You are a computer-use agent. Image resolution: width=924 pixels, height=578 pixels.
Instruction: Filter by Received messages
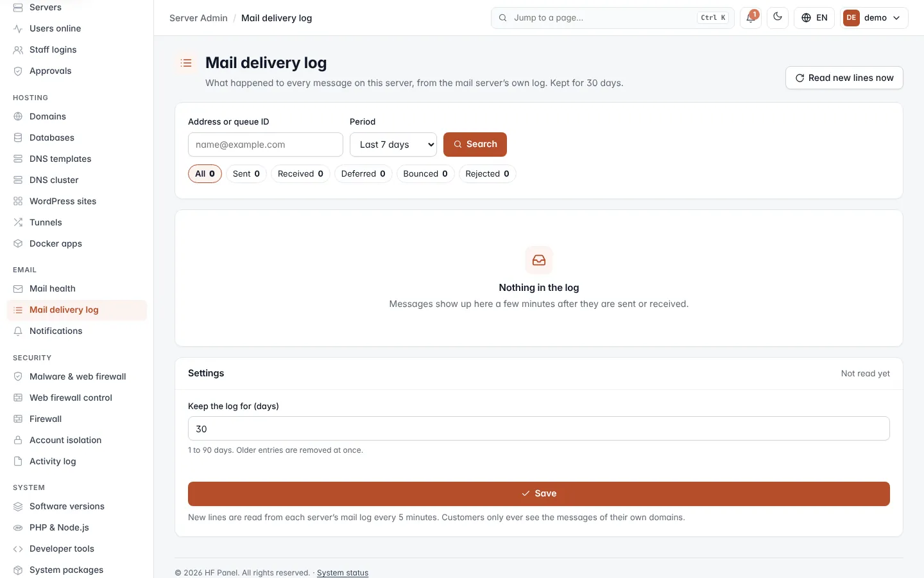tap(300, 174)
